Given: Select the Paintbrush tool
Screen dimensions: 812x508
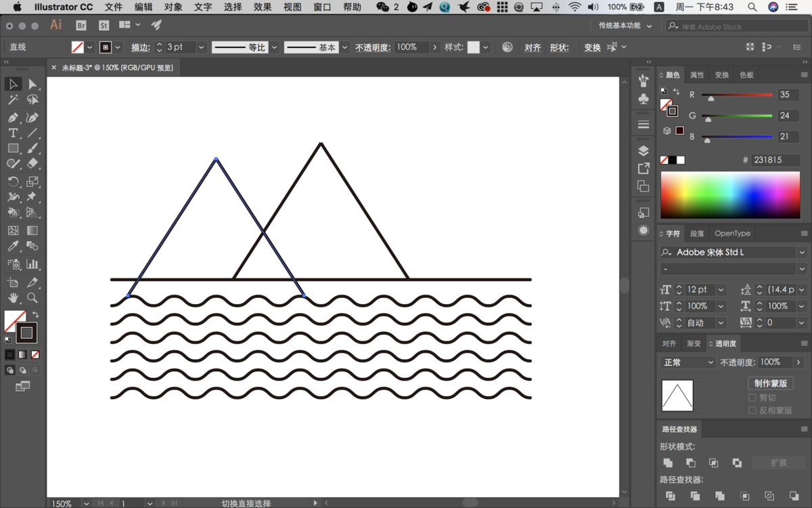Looking at the screenshot, I should pyautogui.click(x=32, y=148).
